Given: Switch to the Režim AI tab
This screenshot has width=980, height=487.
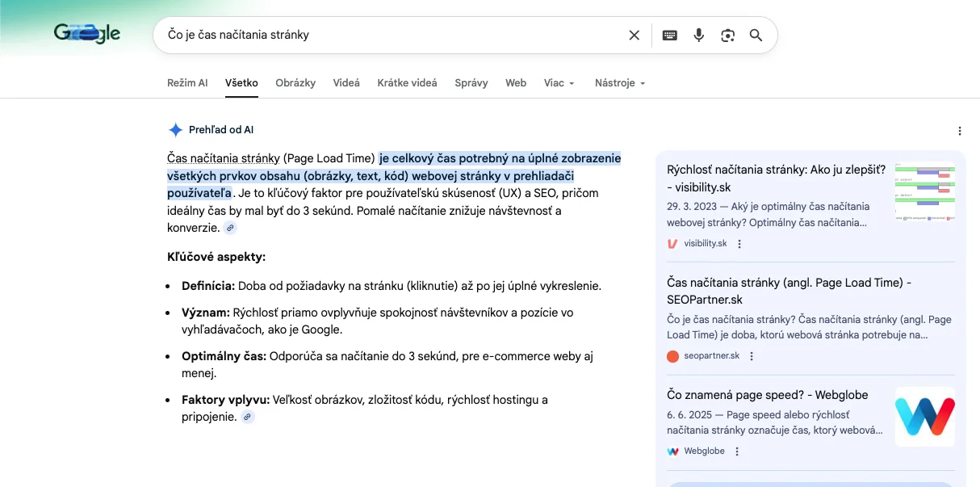Looking at the screenshot, I should 187,83.
